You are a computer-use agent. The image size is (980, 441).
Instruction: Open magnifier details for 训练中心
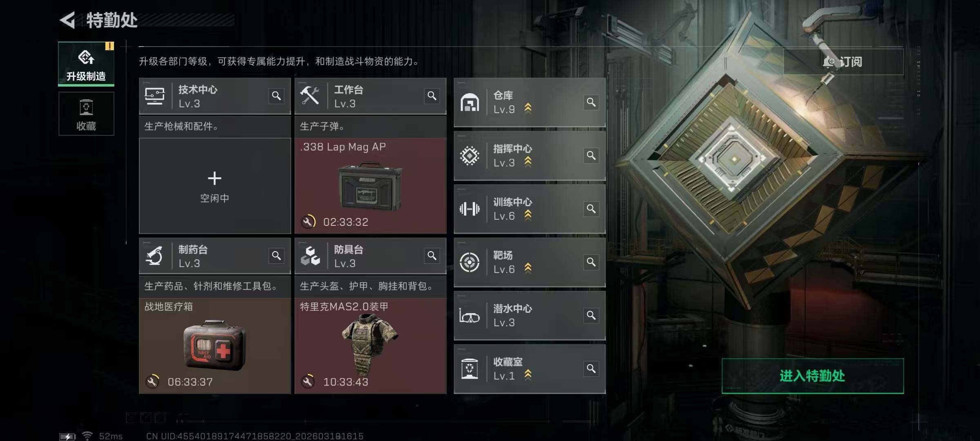point(591,209)
